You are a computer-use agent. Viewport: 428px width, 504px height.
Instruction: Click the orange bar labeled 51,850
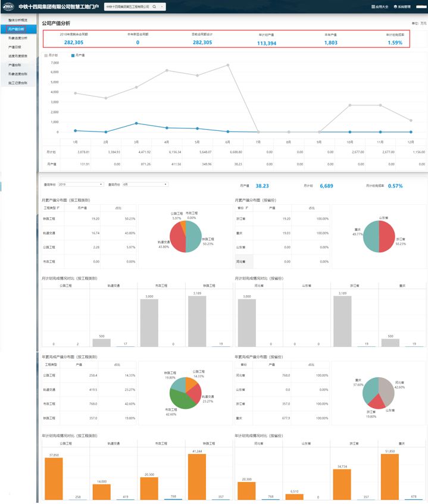click(x=390, y=477)
